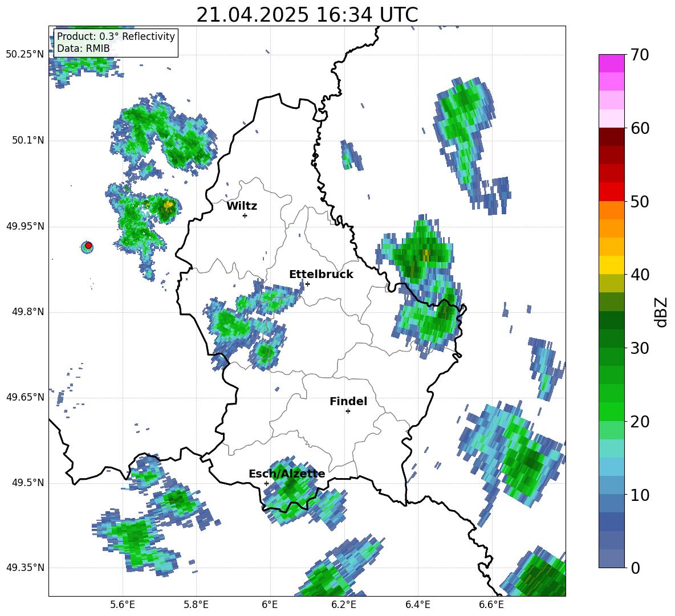The width and height of the screenshot is (675, 616).
Task: Click the 6.6°E longitude label
Action: coord(491,605)
